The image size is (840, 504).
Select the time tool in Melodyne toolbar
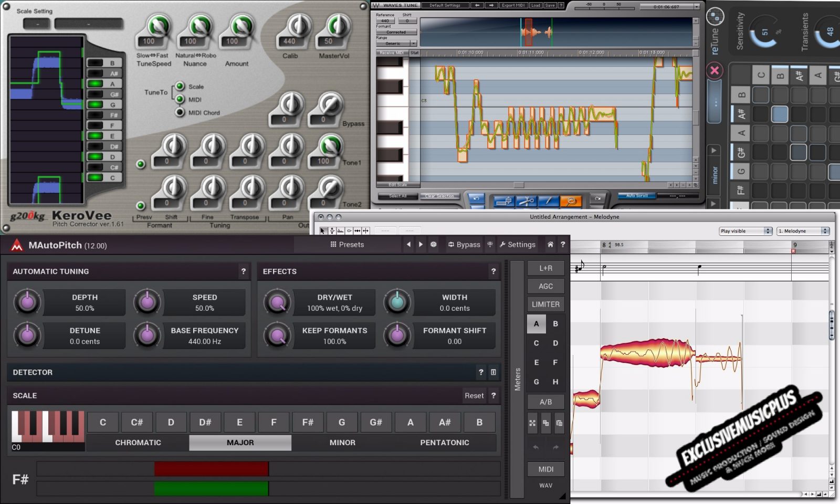(357, 230)
